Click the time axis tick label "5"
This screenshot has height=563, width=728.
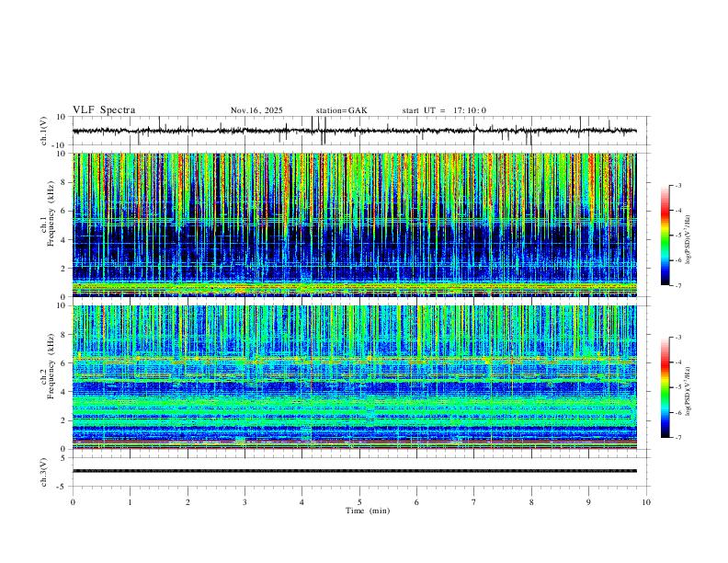359,502
